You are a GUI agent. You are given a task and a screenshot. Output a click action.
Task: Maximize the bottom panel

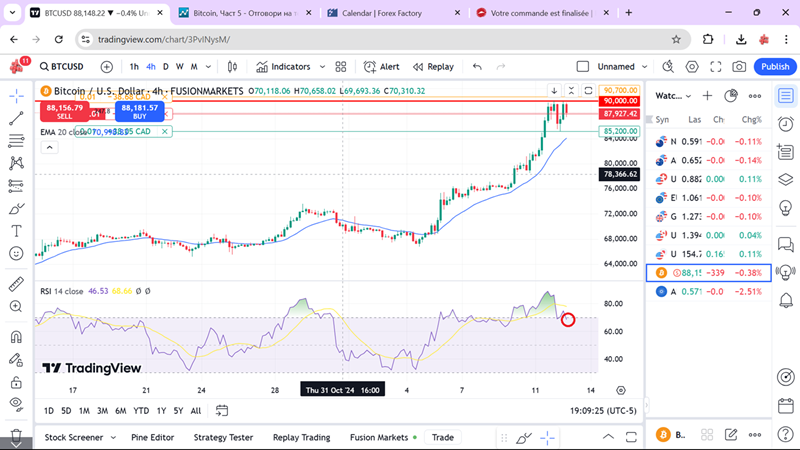click(631, 437)
